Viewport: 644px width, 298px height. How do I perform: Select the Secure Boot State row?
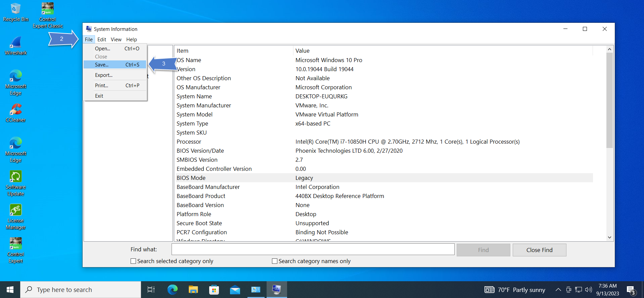[x=384, y=223]
